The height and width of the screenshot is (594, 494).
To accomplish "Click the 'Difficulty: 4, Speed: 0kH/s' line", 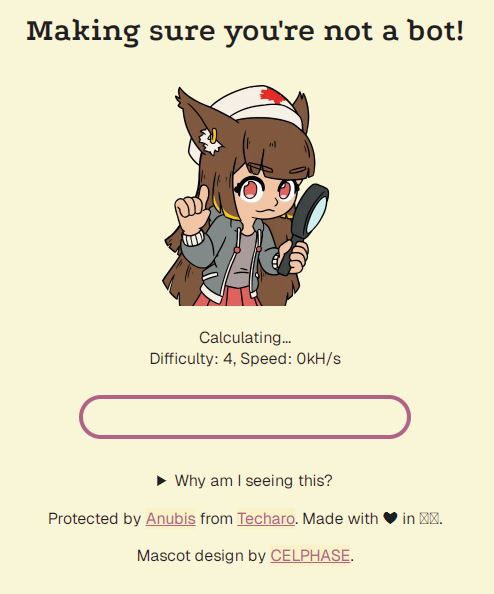I will (245, 358).
